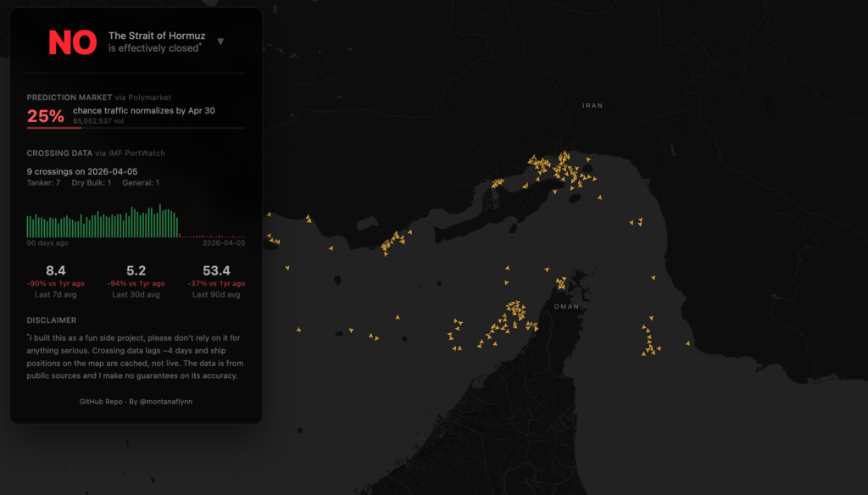The height and width of the screenshot is (495, 868).
Task: Select the lone ship marker nearest the Disclaimer heading
Action: click(298, 329)
